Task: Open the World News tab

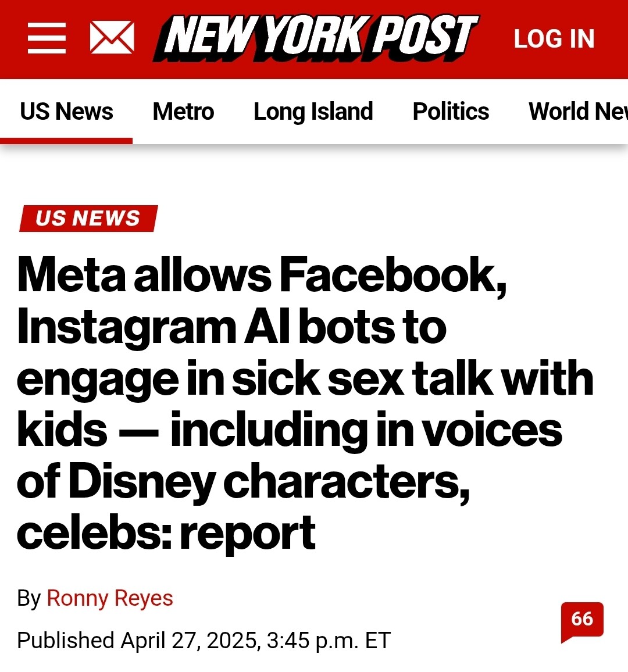Action: 578,112
